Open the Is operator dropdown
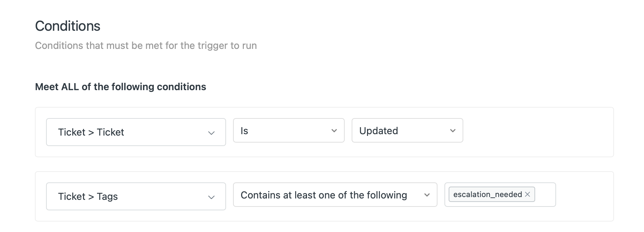644x232 pixels. [289, 131]
